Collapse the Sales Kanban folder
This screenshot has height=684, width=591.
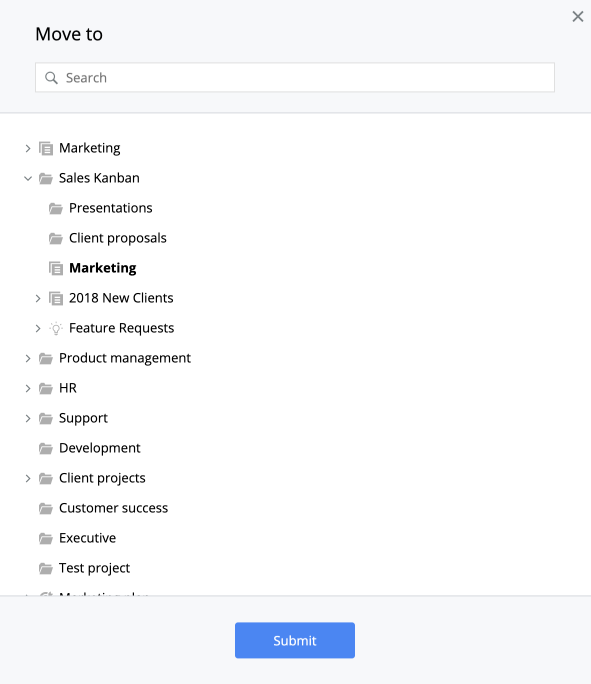tap(28, 178)
